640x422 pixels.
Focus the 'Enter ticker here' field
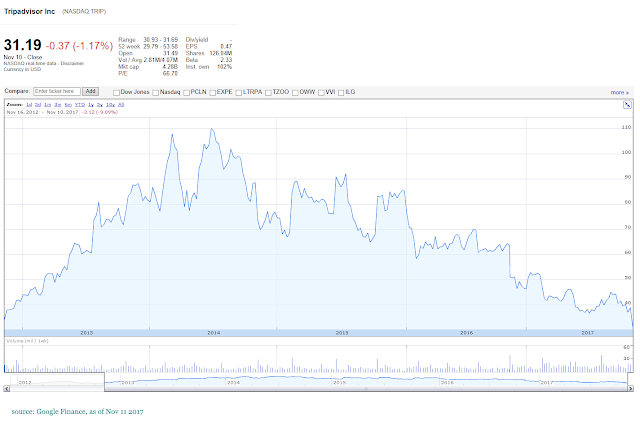click(x=57, y=91)
